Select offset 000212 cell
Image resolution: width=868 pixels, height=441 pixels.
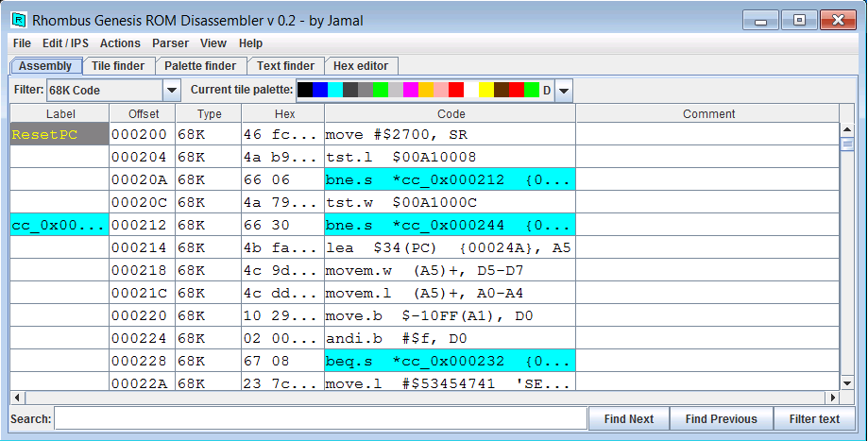click(143, 225)
